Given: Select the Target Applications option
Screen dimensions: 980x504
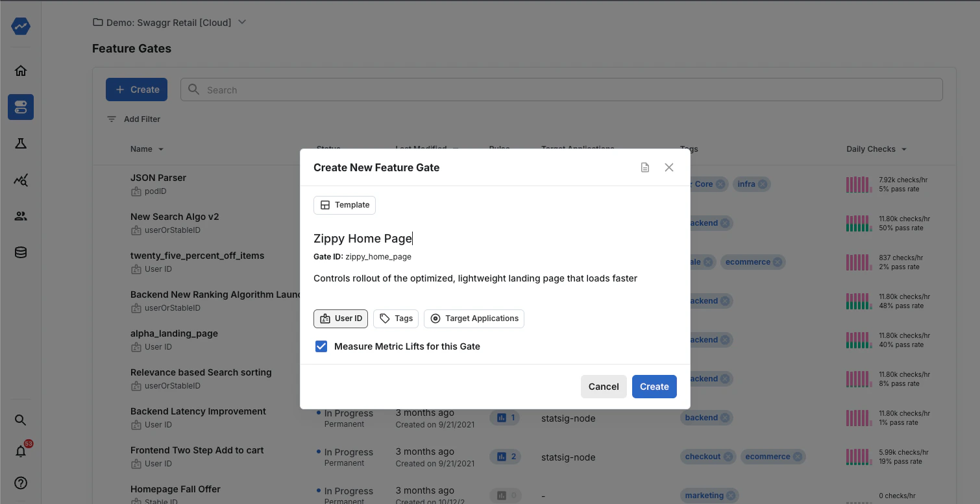Looking at the screenshot, I should pyautogui.click(x=474, y=318).
